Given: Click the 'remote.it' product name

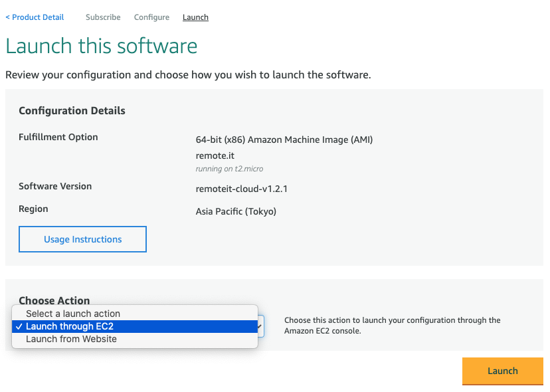Looking at the screenshot, I should (215, 155).
